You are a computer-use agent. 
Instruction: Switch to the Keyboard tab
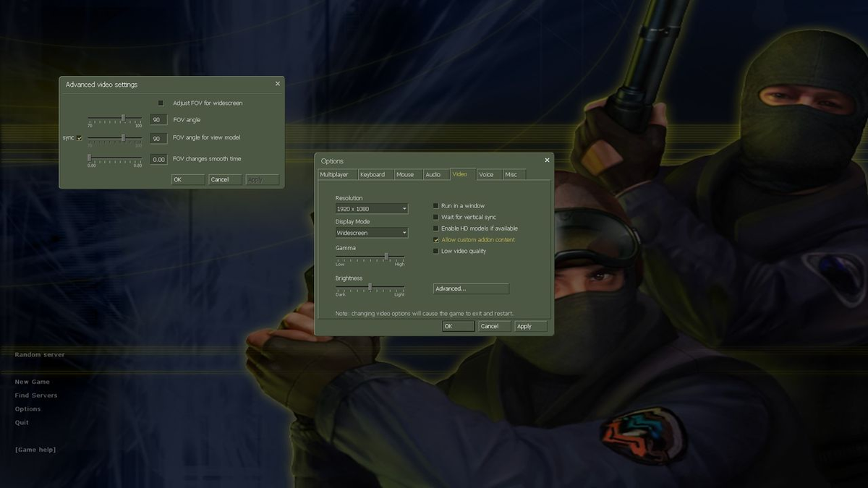[x=373, y=174]
